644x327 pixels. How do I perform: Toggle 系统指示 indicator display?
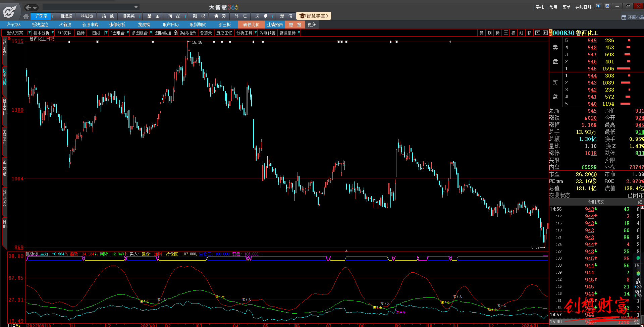[188, 33]
